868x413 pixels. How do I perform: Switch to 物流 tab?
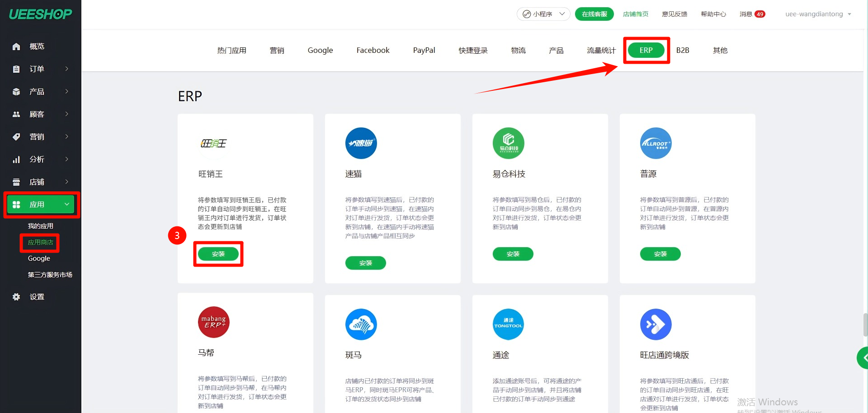519,50
